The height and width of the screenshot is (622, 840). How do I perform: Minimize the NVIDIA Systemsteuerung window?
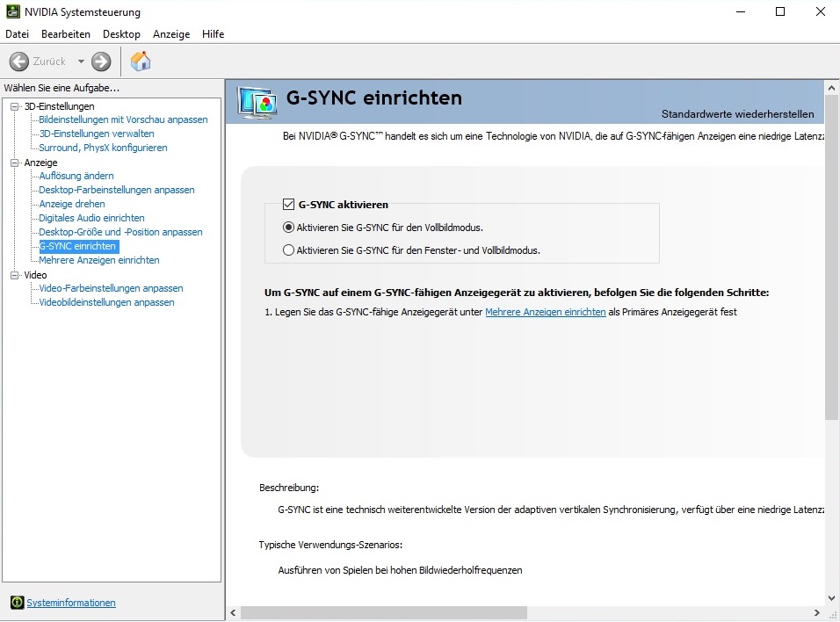tap(741, 11)
